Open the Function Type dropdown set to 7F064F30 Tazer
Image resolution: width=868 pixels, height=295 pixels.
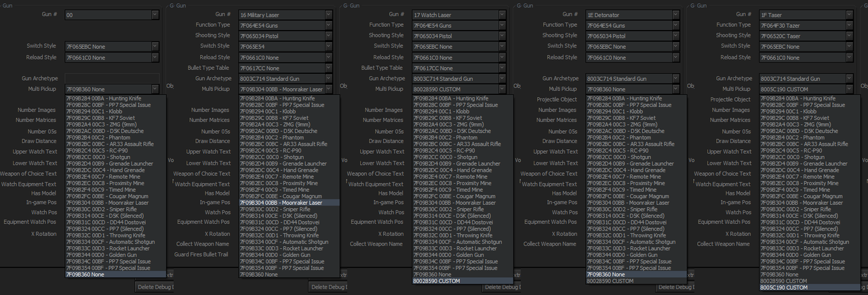point(806,25)
